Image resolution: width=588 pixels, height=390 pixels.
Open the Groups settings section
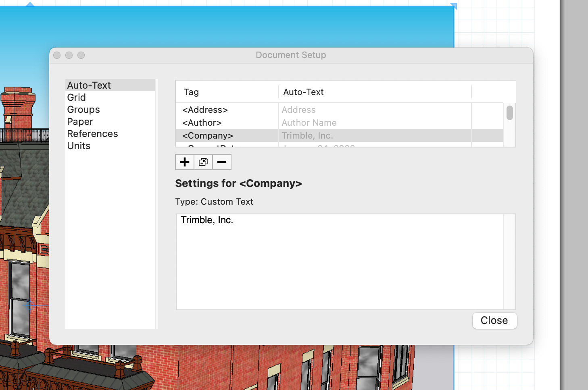click(83, 109)
